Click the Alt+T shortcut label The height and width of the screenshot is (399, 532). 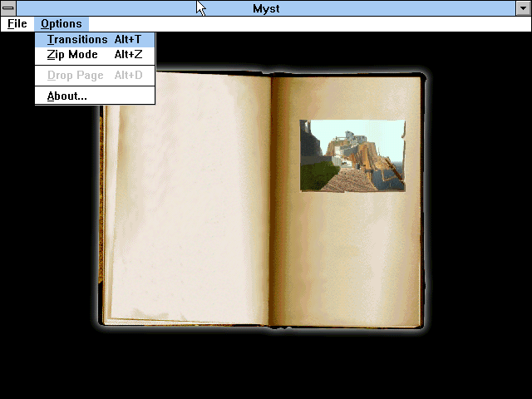[x=128, y=40]
